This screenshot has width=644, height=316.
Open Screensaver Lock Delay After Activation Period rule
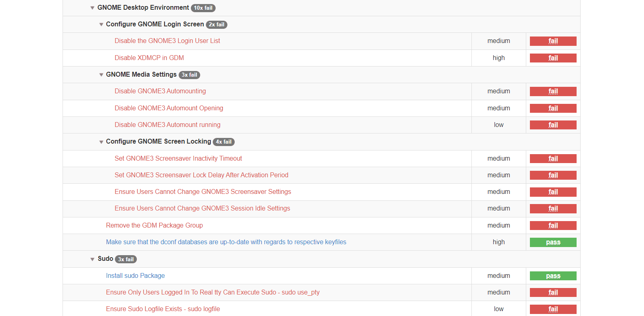coord(201,175)
